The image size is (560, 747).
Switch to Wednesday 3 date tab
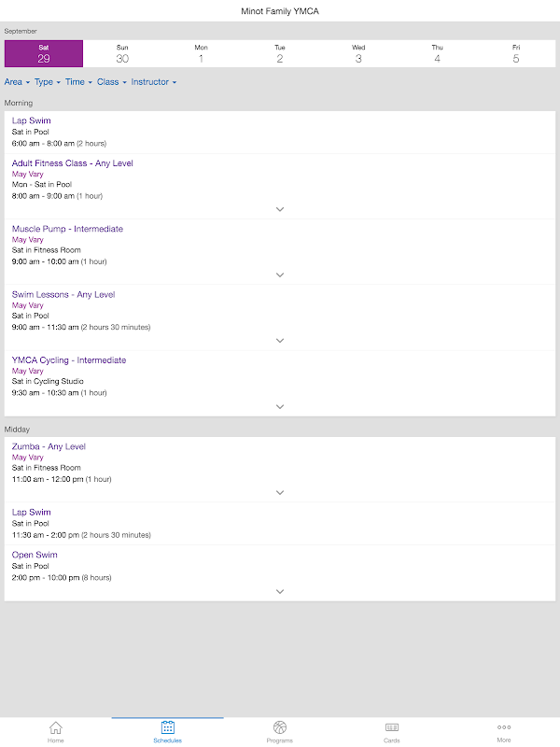click(x=358, y=53)
